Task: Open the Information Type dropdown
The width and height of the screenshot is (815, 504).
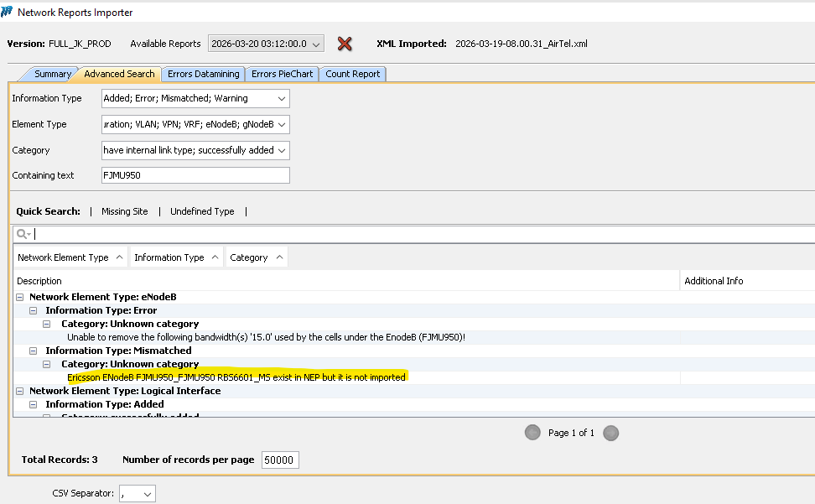Action: click(195, 98)
